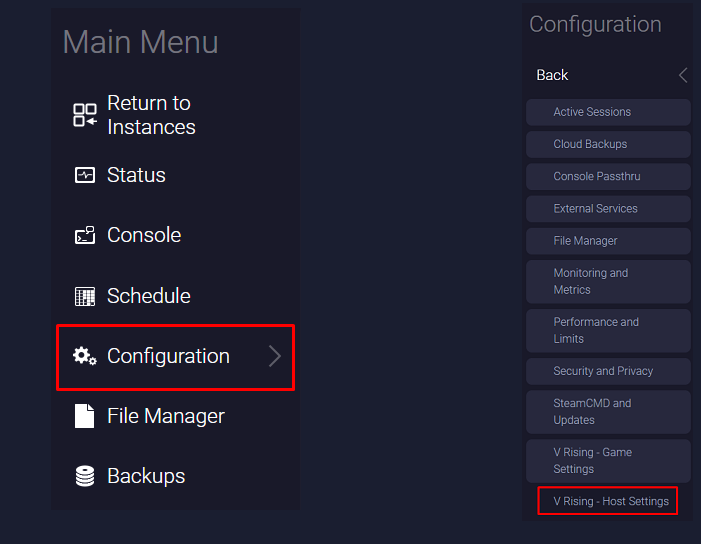Open Console Passthru settings
701x544 pixels.
pyautogui.click(x=608, y=177)
